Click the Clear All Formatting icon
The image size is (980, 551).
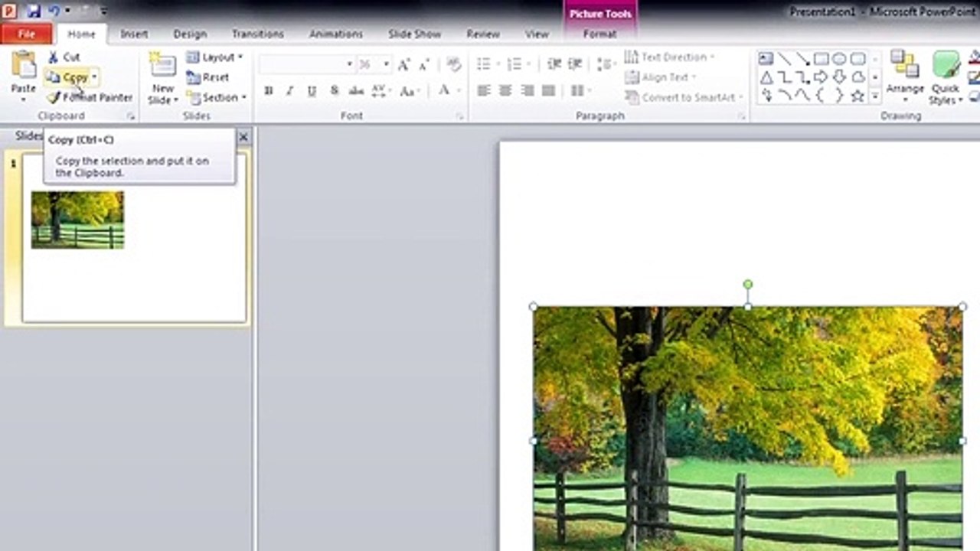[x=453, y=64]
